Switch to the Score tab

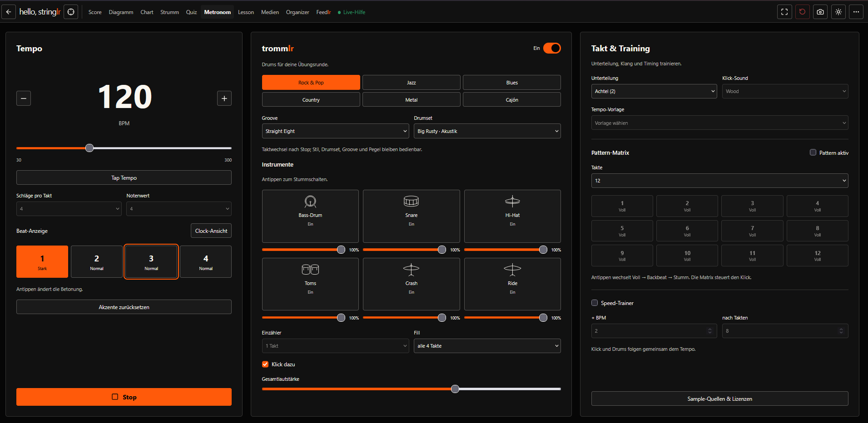point(95,12)
